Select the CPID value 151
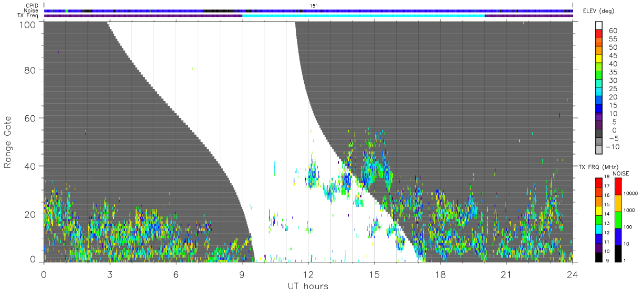The width and height of the screenshot is (644, 297). click(x=314, y=5)
